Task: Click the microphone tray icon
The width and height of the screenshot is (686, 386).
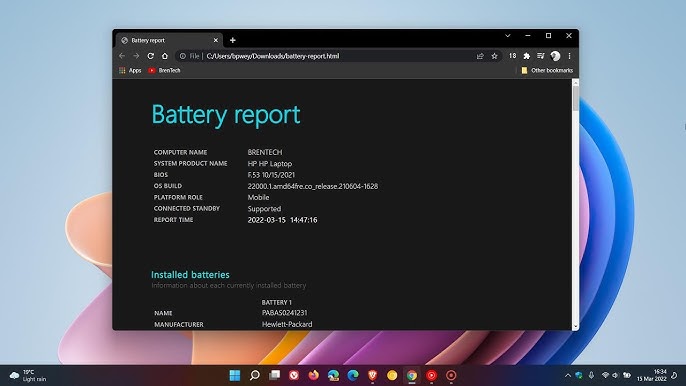Action: point(592,375)
